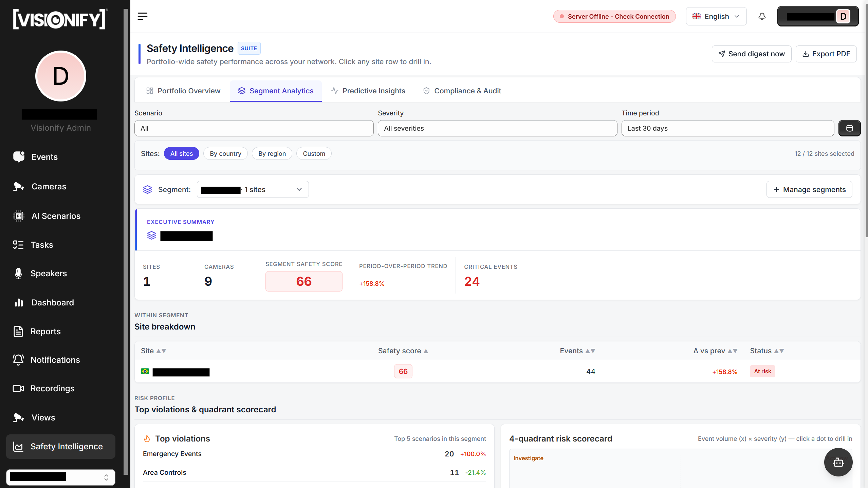The width and height of the screenshot is (868, 488).
Task: Click the 12 / 12 sites selected text
Action: [824, 153]
